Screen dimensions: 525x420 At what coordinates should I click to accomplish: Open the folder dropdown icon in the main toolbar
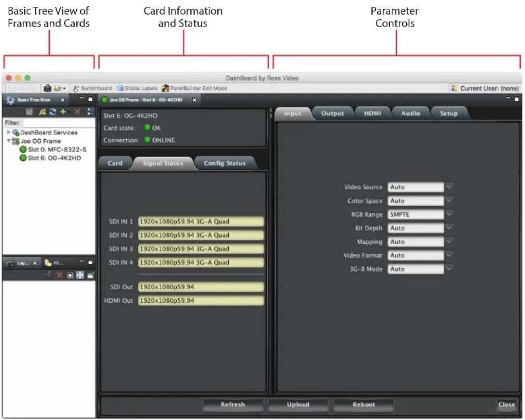[x=59, y=88]
